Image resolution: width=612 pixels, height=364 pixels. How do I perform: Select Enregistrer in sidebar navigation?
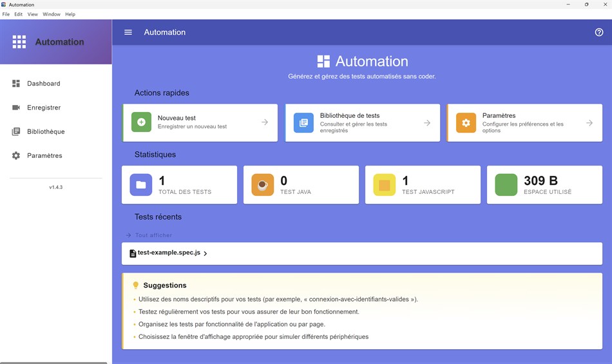point(44,108)
